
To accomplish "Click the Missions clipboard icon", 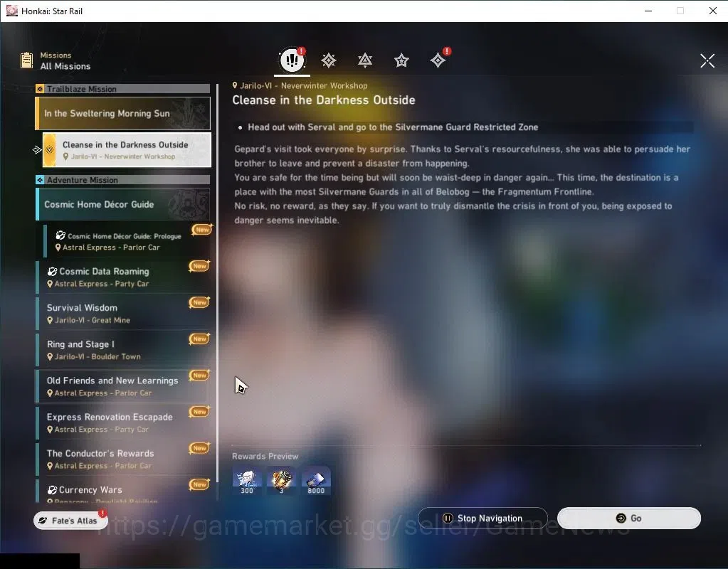I will (26, 60).
